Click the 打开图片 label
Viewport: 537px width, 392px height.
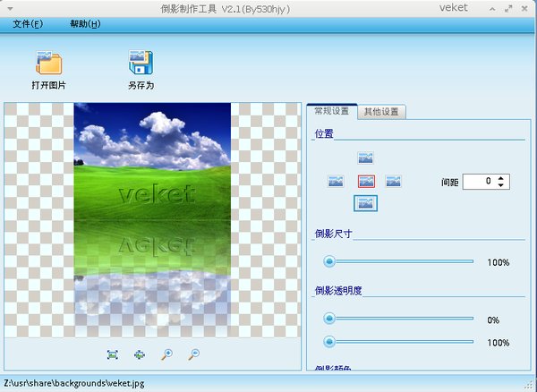(49, 85)
